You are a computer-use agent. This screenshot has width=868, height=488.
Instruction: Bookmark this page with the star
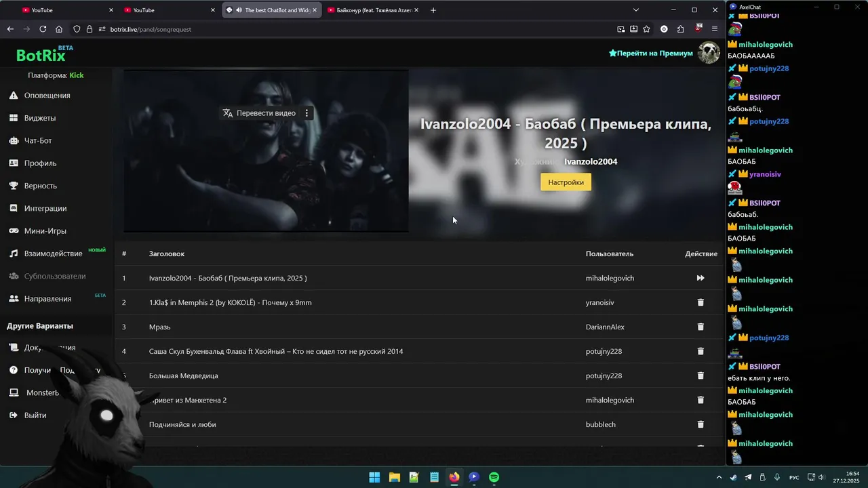(x=646, y=29)
